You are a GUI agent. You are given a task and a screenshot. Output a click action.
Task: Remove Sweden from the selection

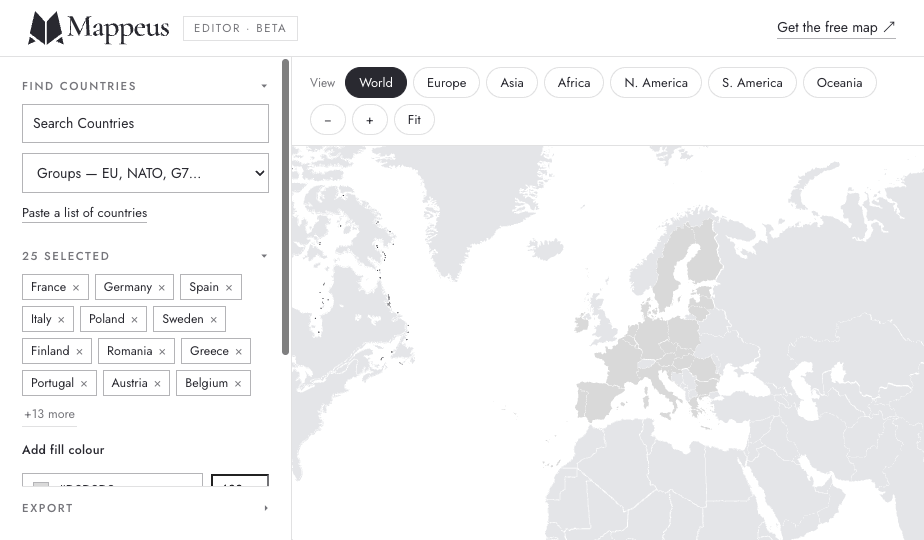pos(213,320)
